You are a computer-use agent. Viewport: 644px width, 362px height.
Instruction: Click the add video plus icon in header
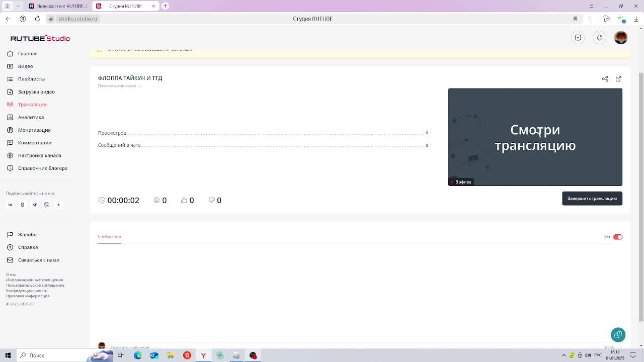578,38
